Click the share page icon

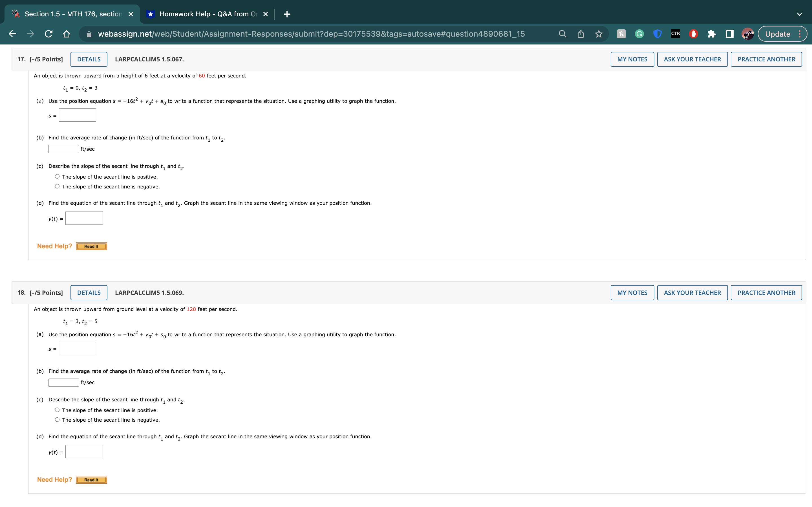581,34
